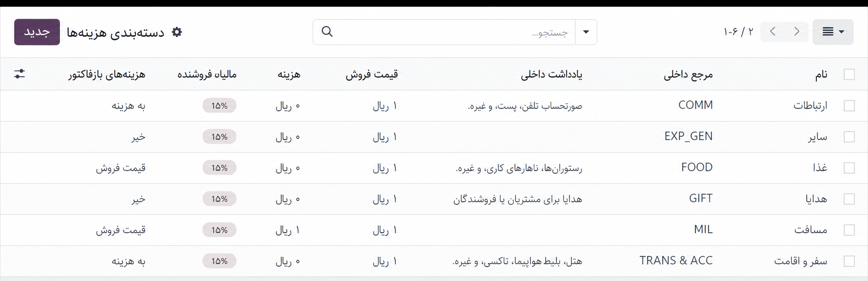Image resolution: width=868 pixels, height=281 pixels.
Task: Click the 15% tax tag in سایر row
Action: coord(220,137)
